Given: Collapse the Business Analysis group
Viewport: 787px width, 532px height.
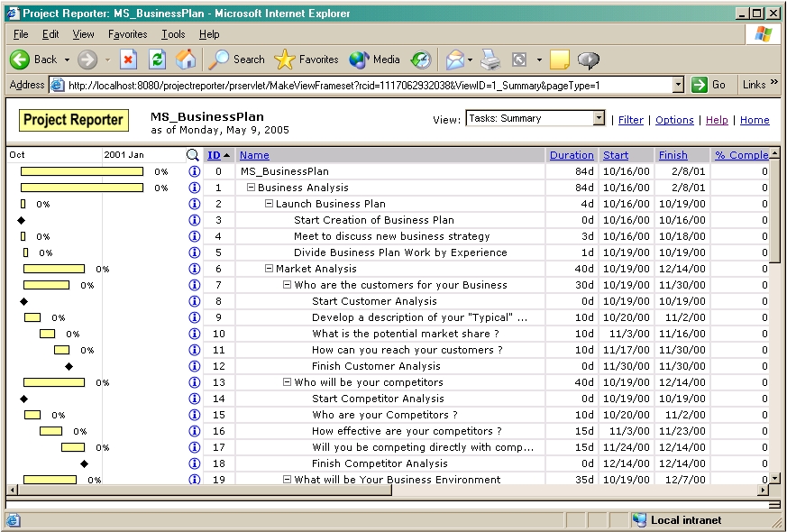Looking at the screenshot, I should [251, 188].
